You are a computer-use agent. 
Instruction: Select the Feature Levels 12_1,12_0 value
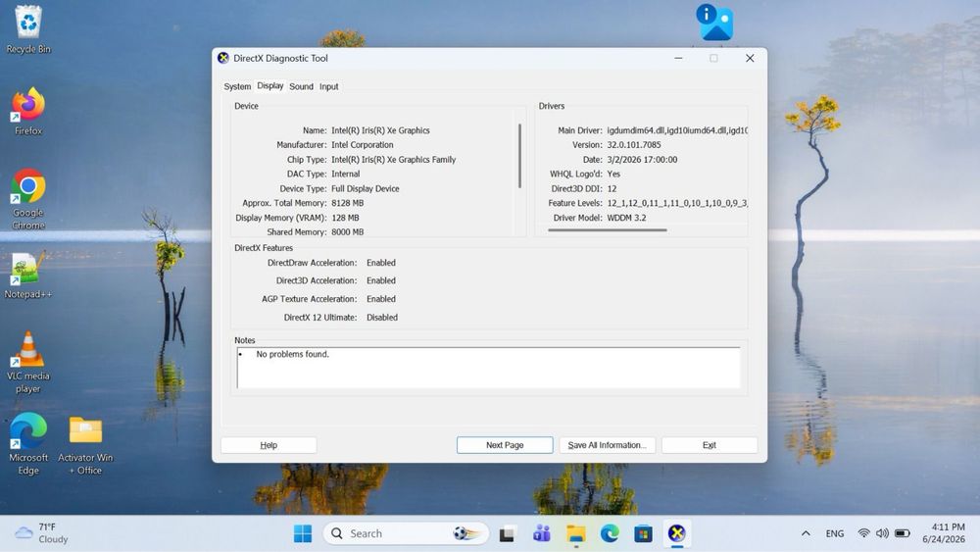(x=677, y=203)
